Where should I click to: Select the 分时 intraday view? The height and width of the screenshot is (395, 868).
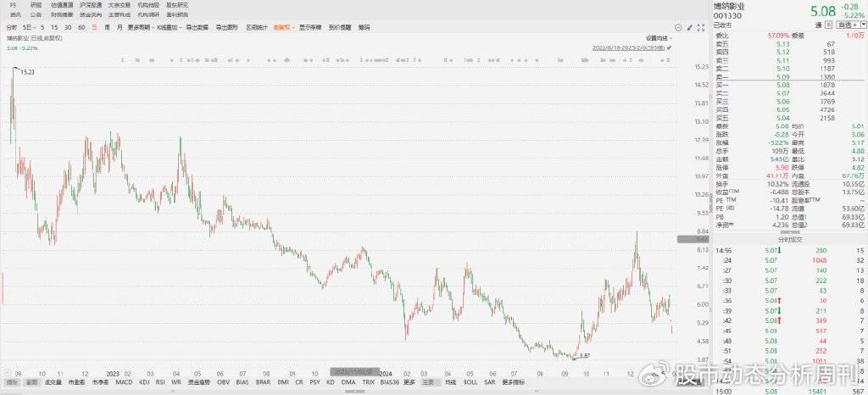tap(12, 27)
